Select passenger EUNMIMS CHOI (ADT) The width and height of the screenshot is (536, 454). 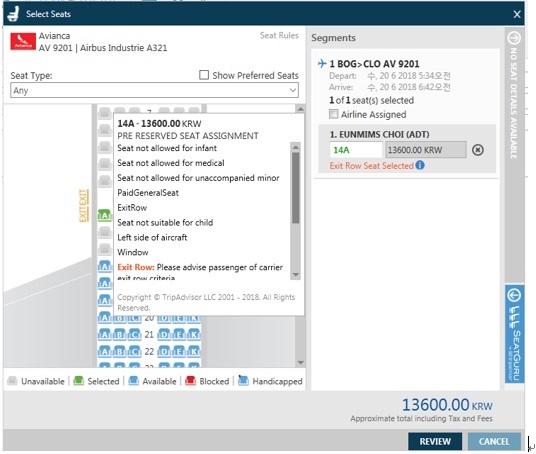coord(379,134)
